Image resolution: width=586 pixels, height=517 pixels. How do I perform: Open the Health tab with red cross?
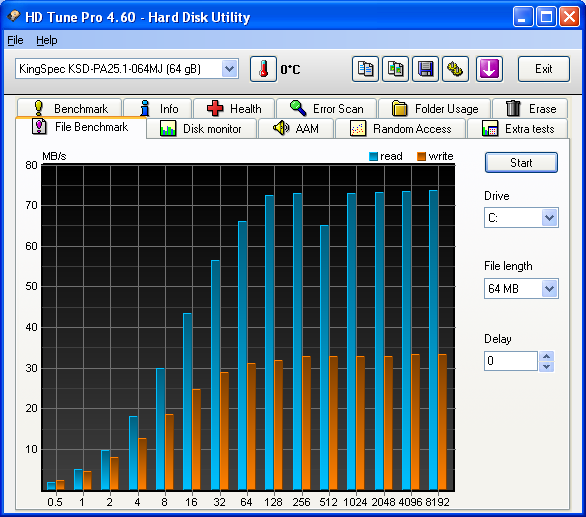coord(234,108)
